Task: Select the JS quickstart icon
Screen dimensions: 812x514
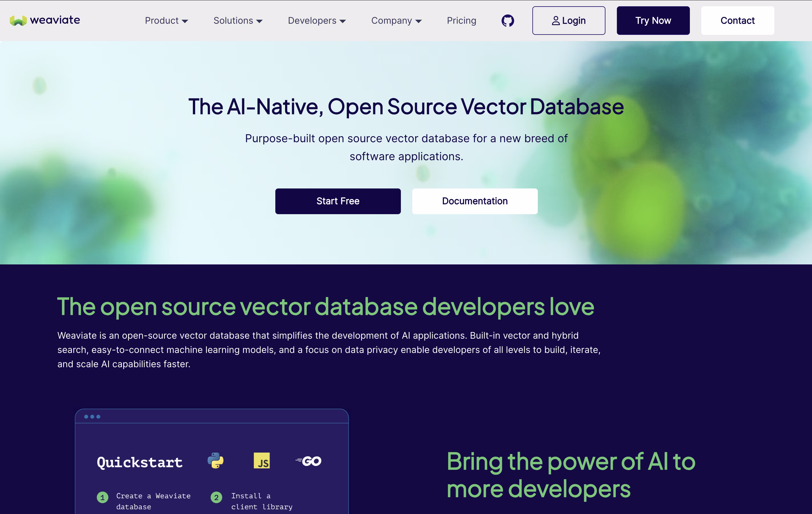Action: [262, 461]
